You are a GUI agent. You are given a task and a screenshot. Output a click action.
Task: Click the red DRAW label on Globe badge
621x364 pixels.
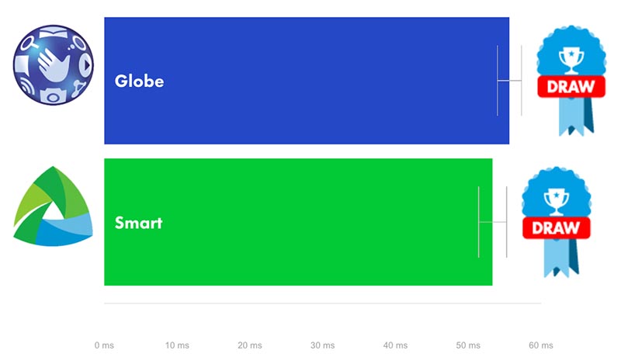(x=571, y=87)
